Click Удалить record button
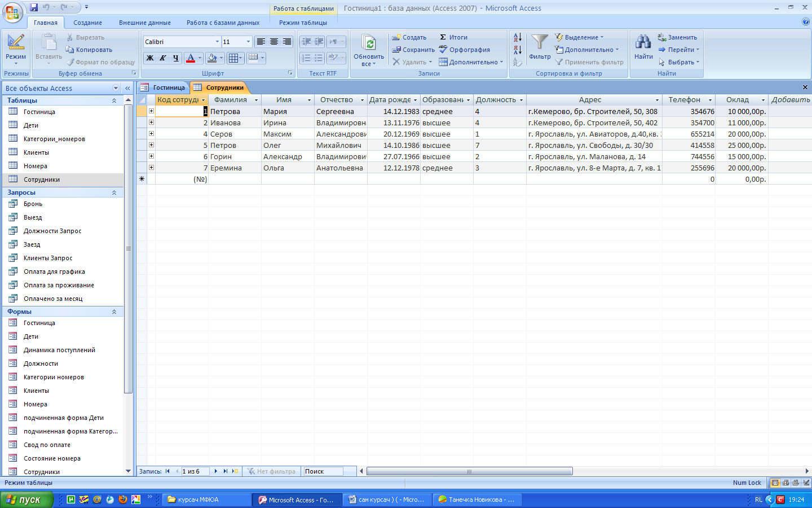The width and height of the screenshot is (812, 508). point(412,62)
